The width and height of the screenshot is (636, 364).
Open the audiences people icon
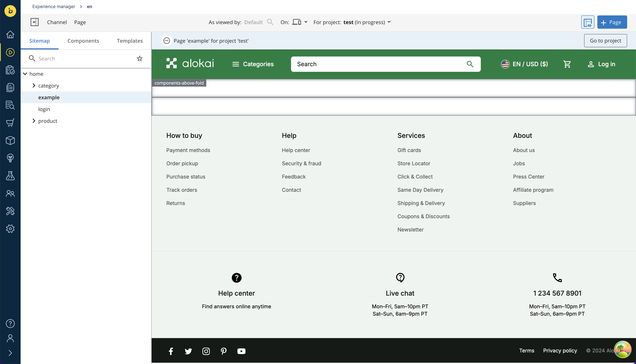point(10,194)
